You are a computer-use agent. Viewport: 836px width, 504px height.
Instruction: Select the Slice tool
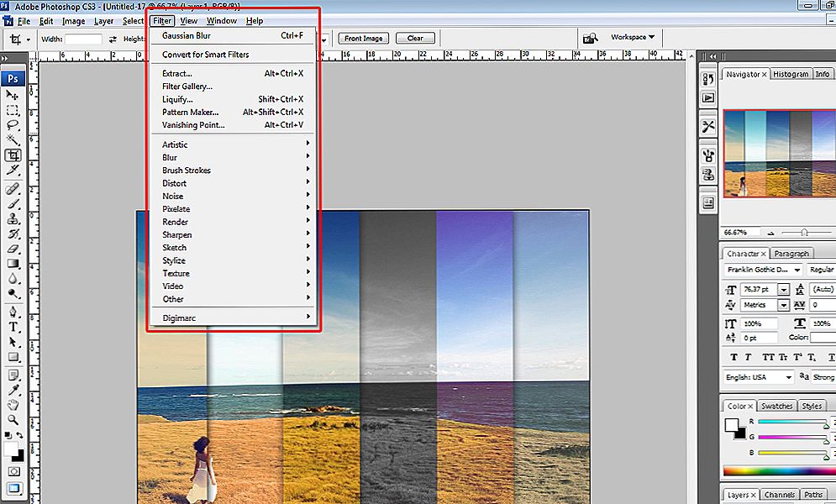[13, 170]
